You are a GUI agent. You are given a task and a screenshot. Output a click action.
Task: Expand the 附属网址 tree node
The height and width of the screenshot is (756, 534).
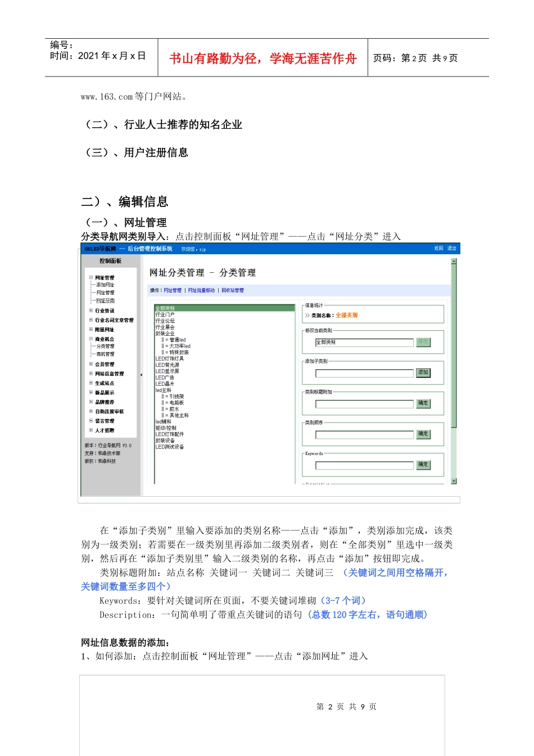tap(91, 330)
